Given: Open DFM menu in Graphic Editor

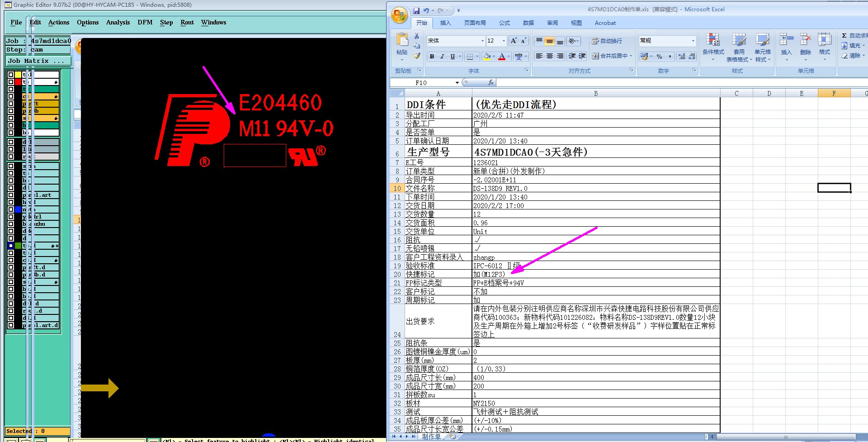Looking at the screenshot, I should point(145,22).
